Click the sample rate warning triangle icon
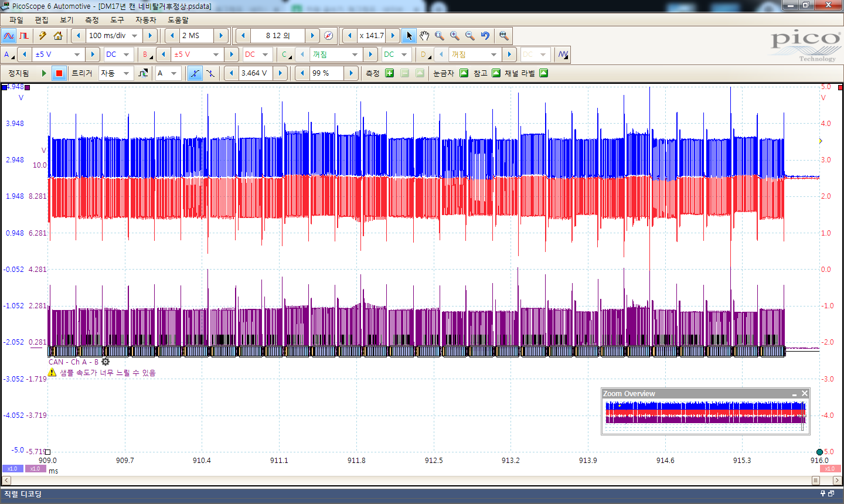The width and height of the screenshot is (844, 504). 52,372
